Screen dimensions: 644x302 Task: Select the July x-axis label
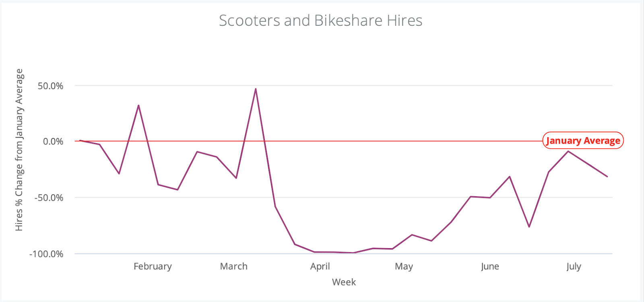(x=574, y=266)
